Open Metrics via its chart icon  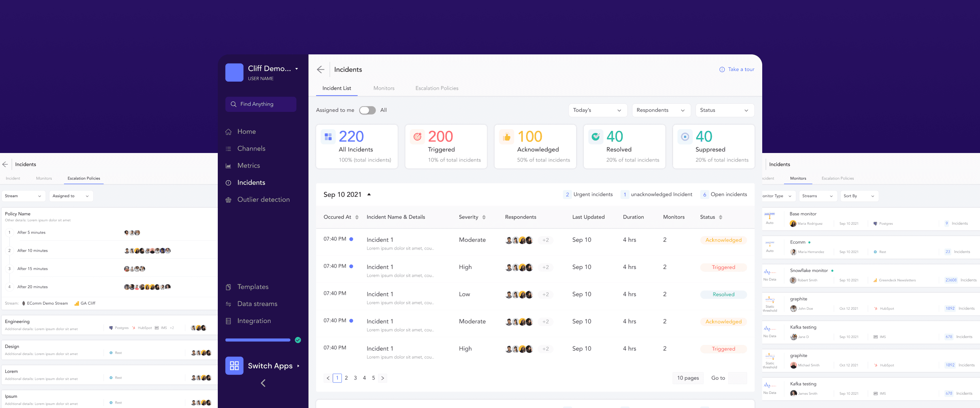coord(228,166)
